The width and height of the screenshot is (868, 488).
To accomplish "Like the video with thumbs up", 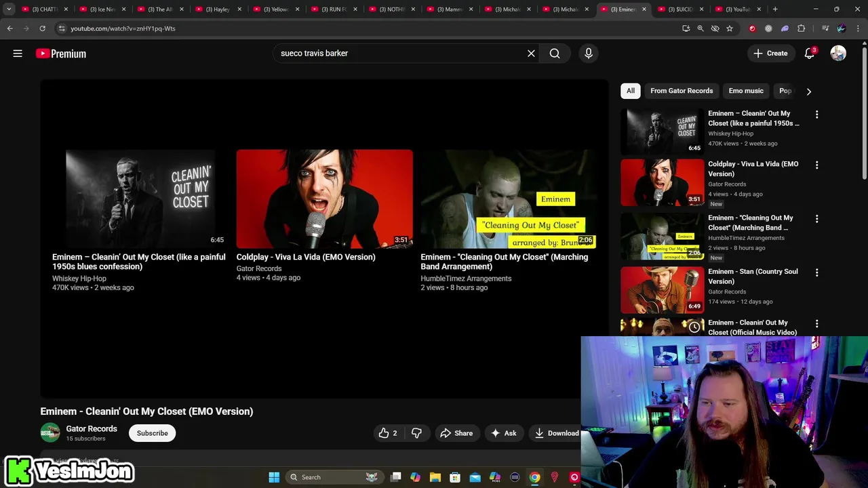I will [x=387, y=433].
